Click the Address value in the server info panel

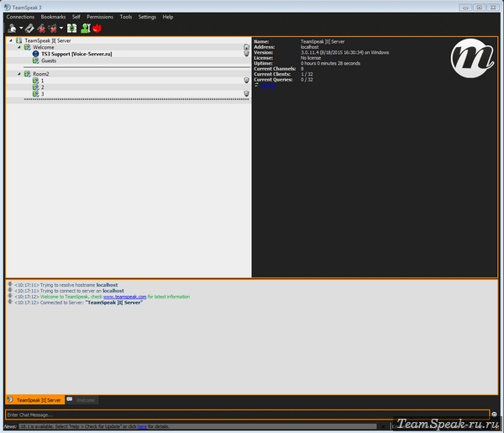(x=309, y=47)
